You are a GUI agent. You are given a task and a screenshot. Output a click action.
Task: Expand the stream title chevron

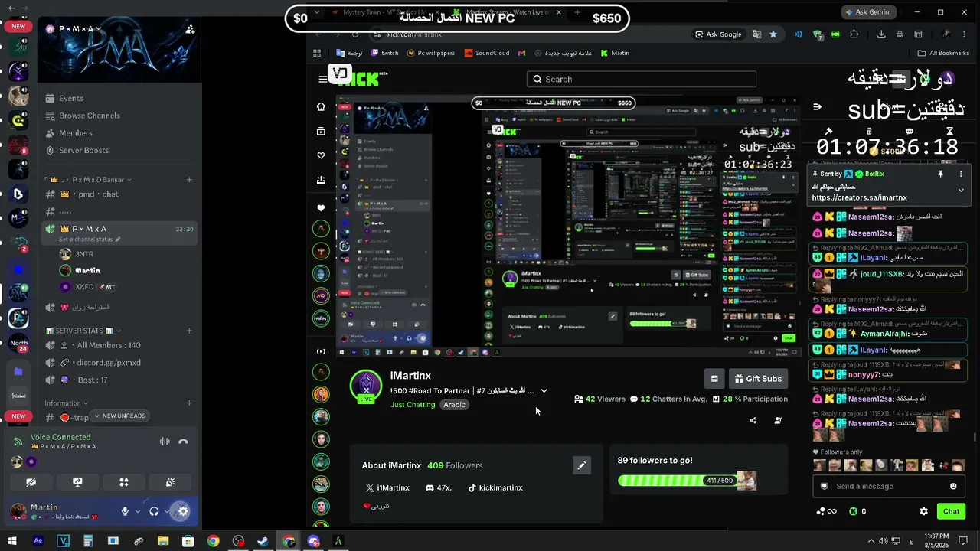(544, 391)
